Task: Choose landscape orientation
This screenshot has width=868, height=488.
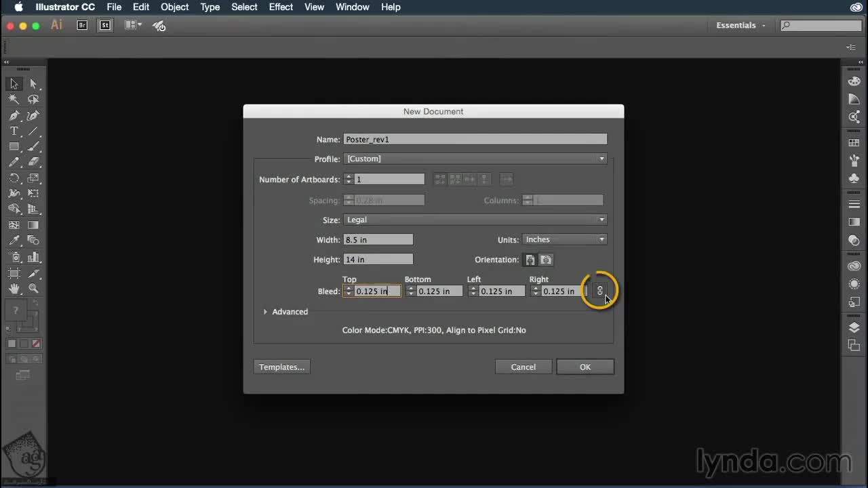Action: pos(546,260)
